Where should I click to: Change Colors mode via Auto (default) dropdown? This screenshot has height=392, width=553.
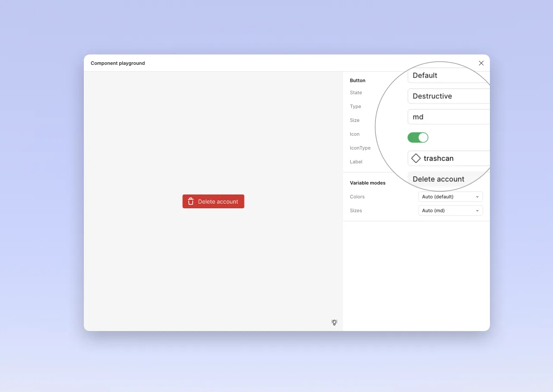[450, 197]
